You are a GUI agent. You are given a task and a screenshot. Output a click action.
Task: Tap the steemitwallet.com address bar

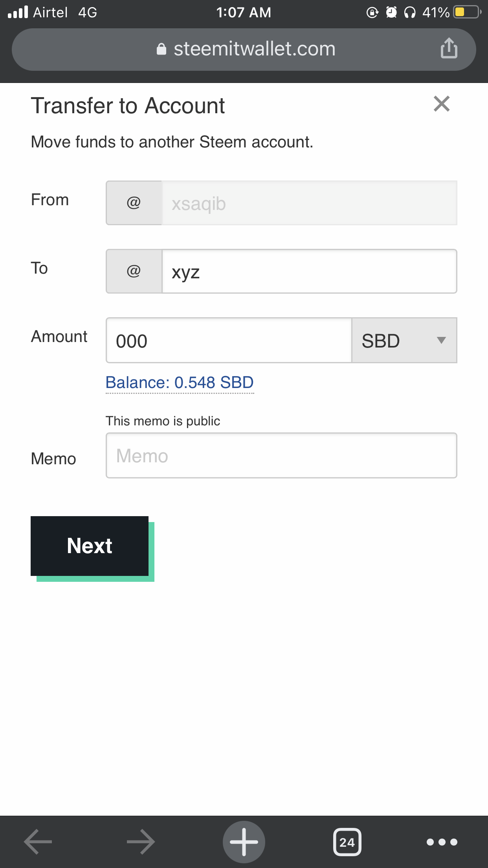254,49
